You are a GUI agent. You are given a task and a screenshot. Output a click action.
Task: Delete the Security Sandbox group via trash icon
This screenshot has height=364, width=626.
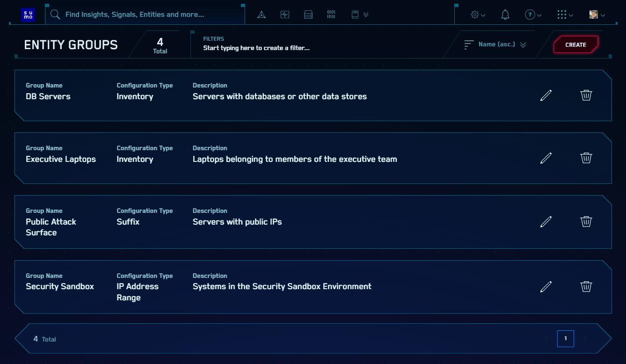[x=586, y=287]
